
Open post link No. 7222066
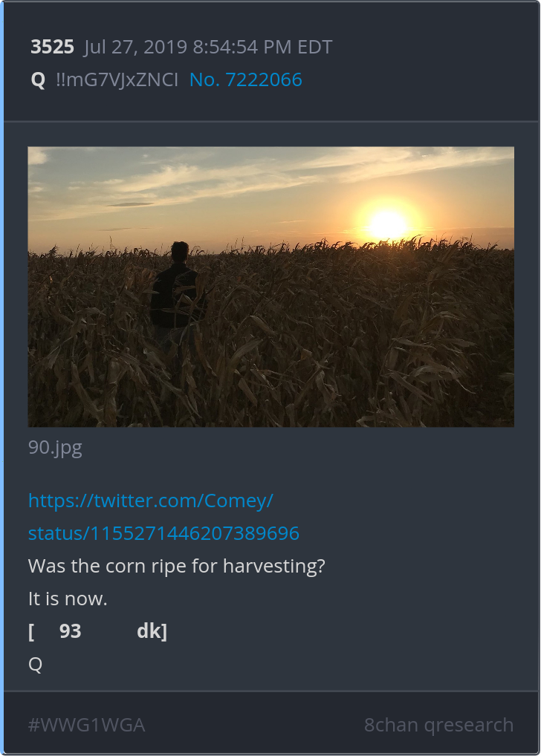tap(246, 80)
